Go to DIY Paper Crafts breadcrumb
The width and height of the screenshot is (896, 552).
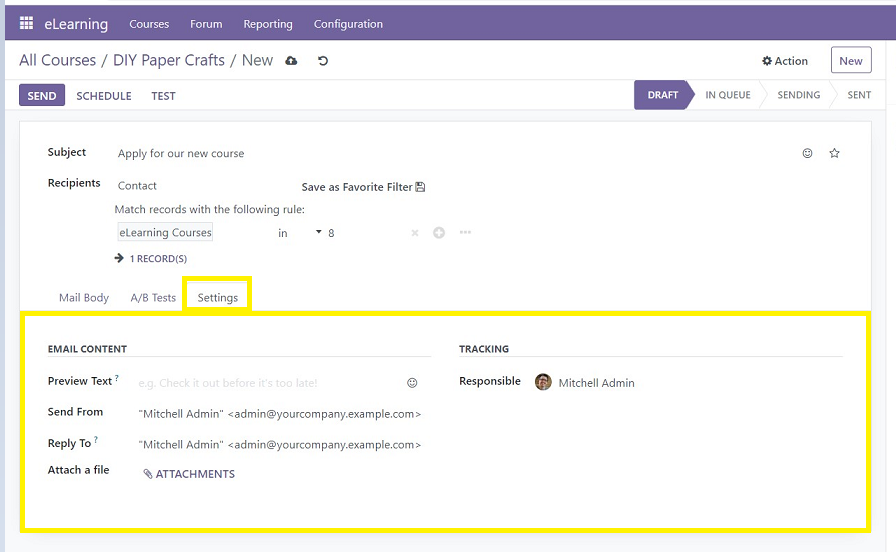pyautogui.click(x=169, y=60)
